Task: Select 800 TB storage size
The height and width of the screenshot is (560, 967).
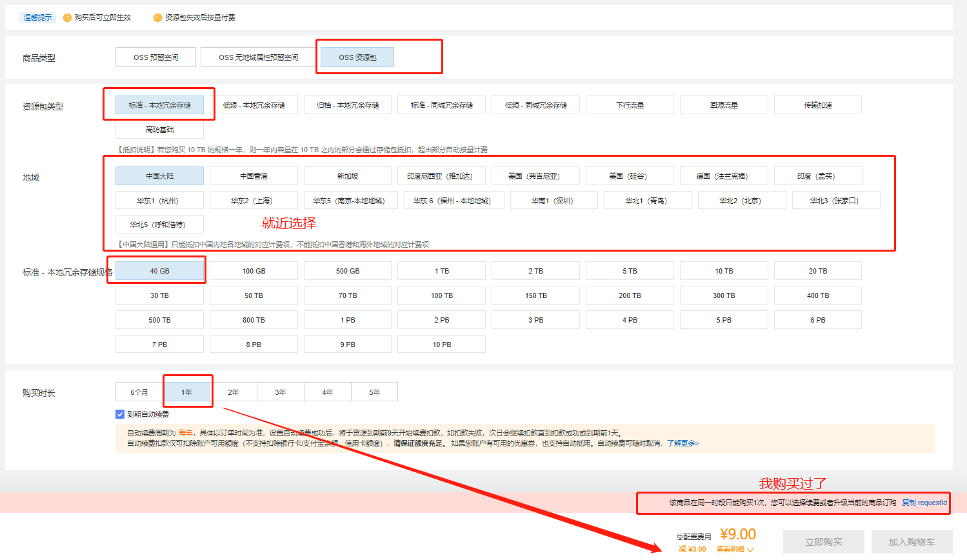Action: click(254, 320)
